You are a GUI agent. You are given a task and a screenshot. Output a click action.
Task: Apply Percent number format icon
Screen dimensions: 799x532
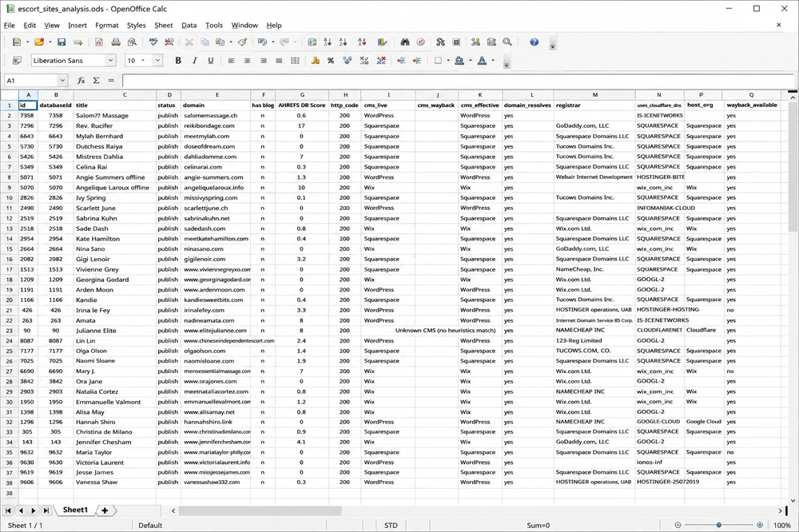331,61
